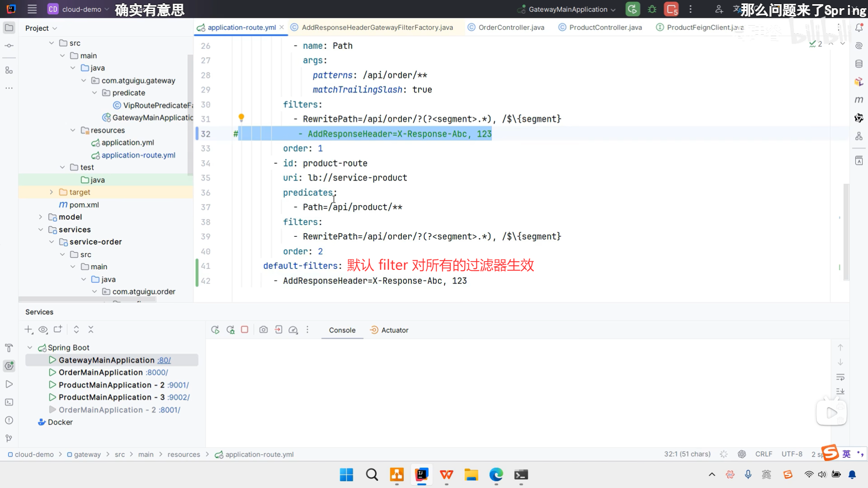The height and width of the screenshot is (488, 868).
Task: Click the red Stop button in Services toolbar
Action: [x=245, y=330]
